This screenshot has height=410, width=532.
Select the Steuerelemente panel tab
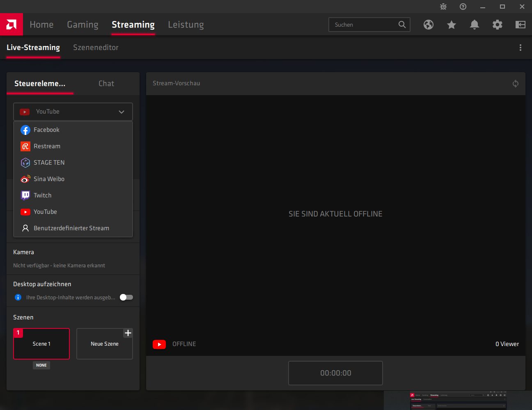tap(40, 84)
